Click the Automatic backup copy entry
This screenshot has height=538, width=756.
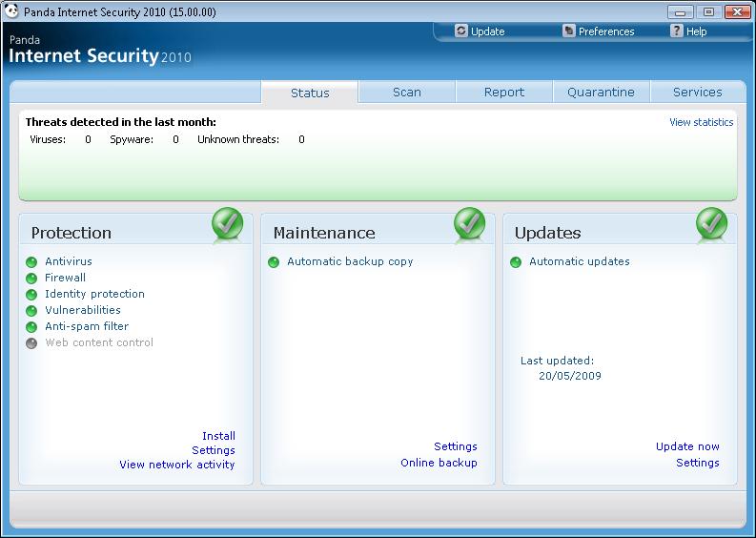tap(350, 261)
